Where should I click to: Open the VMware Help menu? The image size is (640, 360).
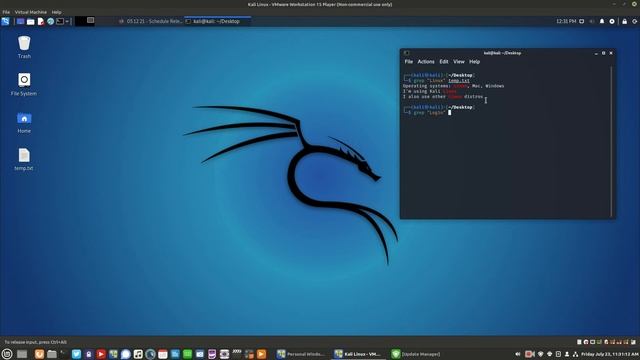point(56,12)
